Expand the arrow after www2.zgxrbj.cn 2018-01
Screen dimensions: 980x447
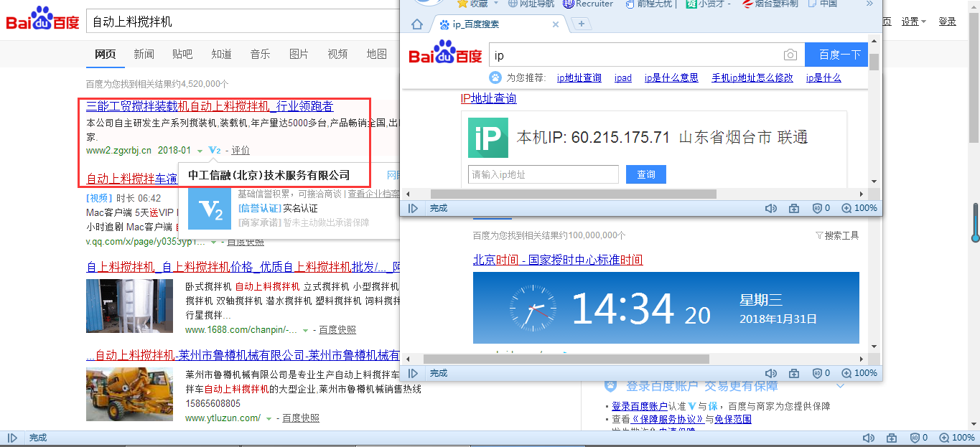[x=200, y=151]
